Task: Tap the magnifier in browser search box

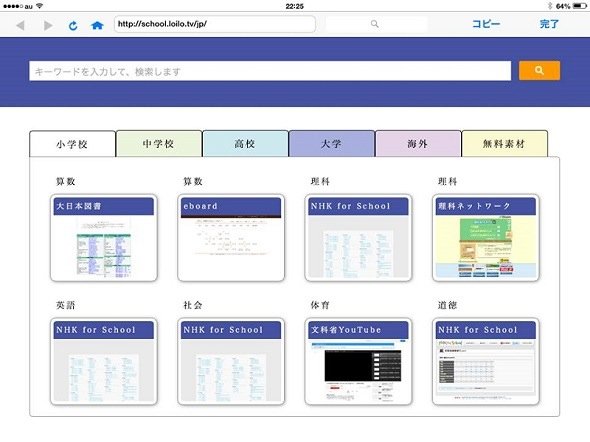Action: [374, 24]
